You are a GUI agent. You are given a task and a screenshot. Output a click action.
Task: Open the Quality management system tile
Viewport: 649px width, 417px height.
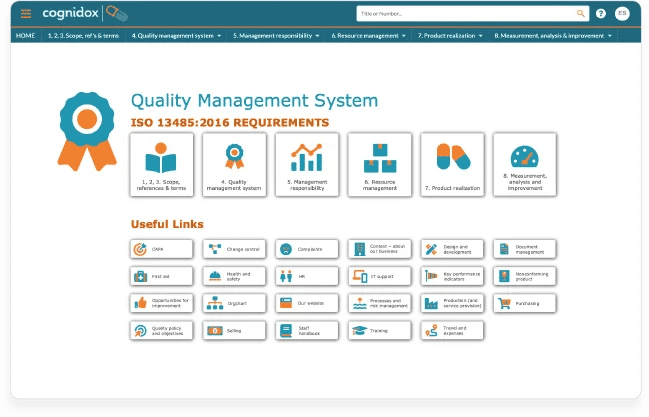(234, 165)
